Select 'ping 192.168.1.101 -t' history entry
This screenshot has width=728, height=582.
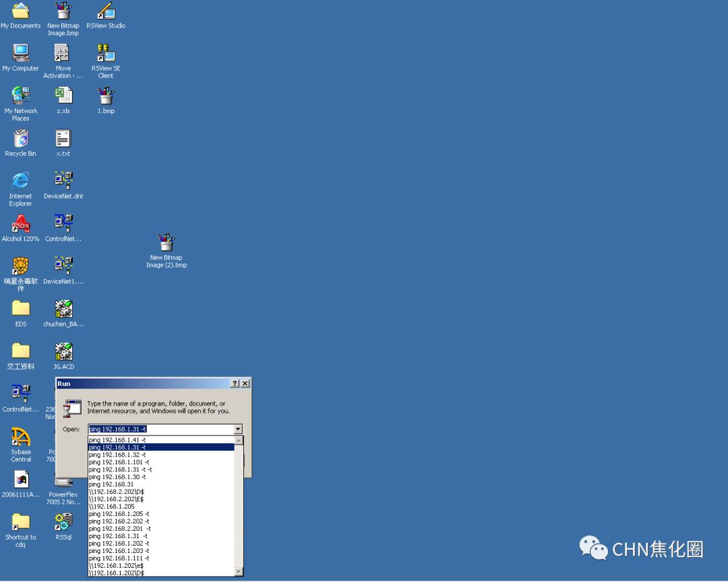click(161, 462)
